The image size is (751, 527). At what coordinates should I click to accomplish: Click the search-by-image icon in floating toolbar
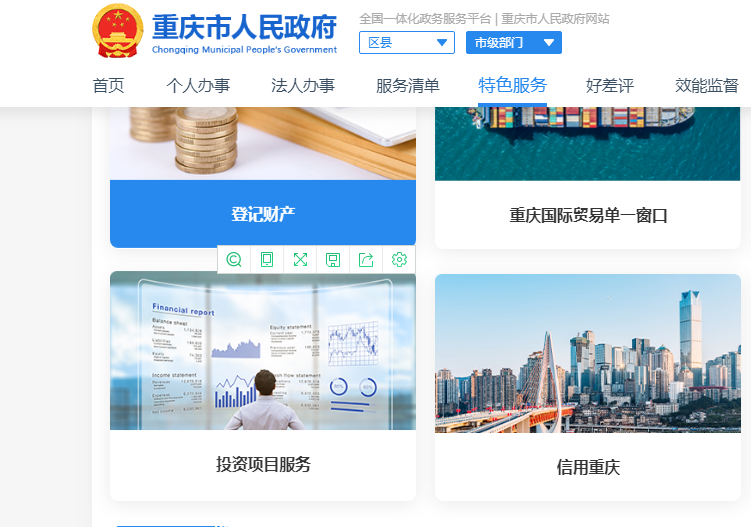(x=234, y=260)
